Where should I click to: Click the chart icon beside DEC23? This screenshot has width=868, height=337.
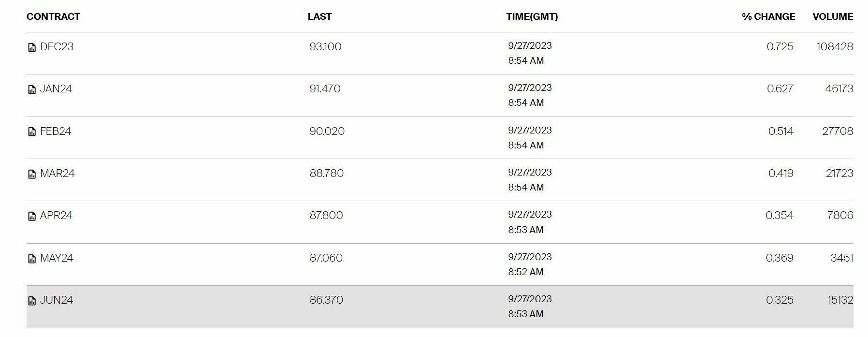[32, 47]
